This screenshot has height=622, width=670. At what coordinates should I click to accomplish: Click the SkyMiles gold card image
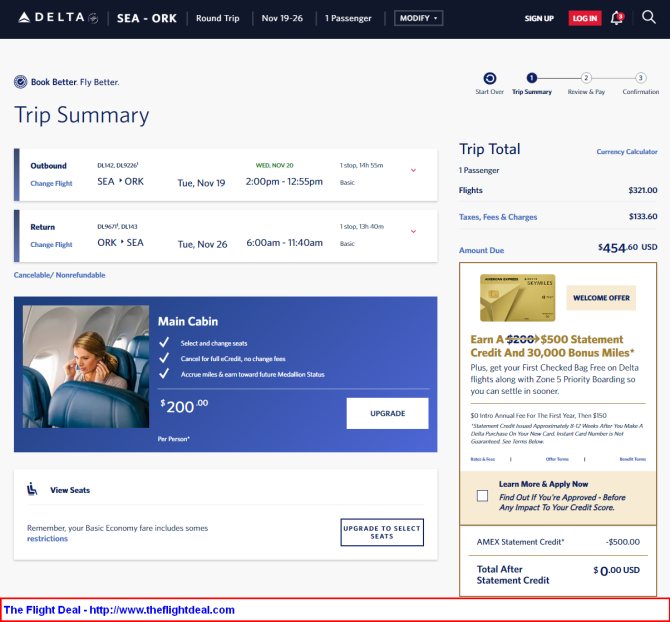coord(517,298)
